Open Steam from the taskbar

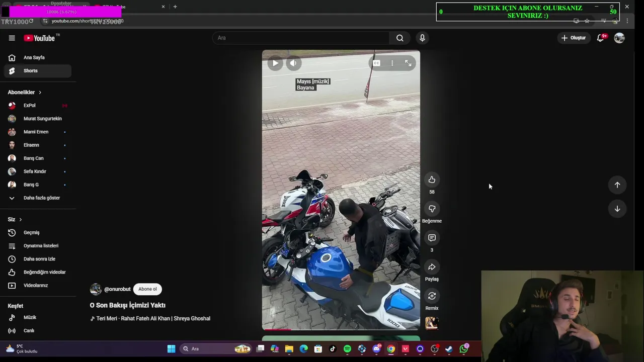[449, 348]
